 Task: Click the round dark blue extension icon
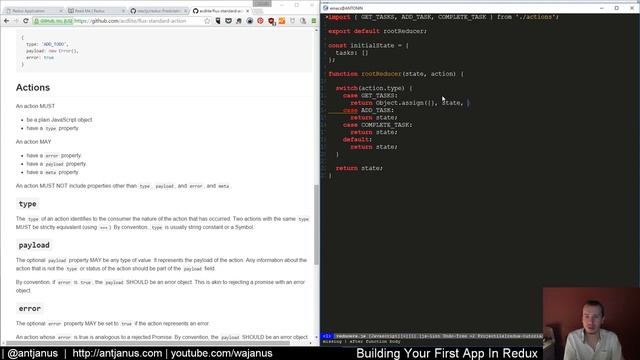pos(250,21)
